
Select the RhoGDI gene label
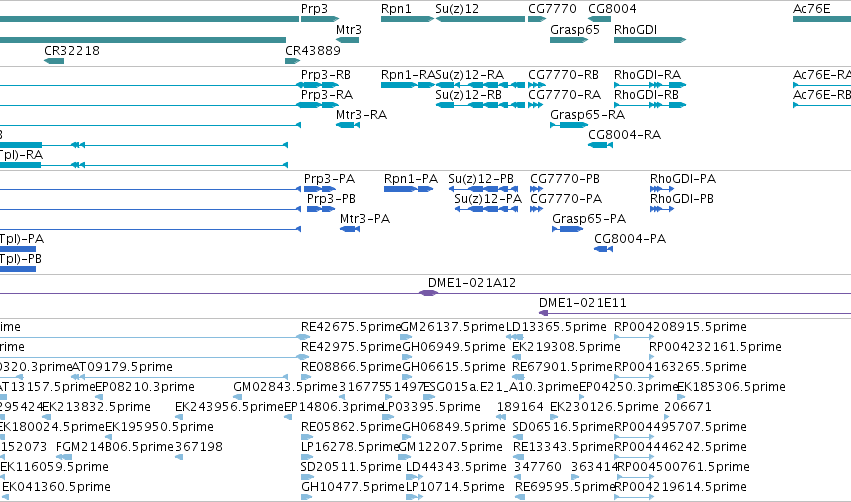635,30
